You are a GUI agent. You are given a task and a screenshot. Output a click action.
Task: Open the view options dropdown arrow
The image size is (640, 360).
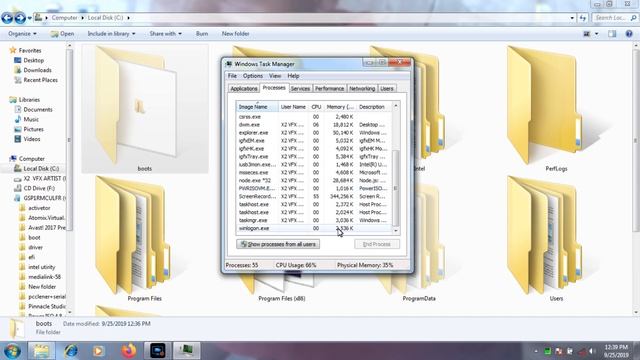click(x=596, y=34)
